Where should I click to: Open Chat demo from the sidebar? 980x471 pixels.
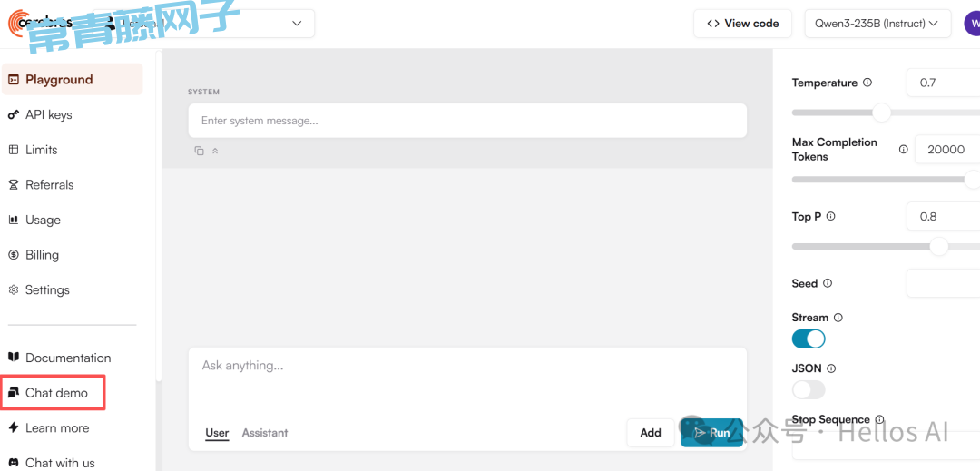click(56, 393)
